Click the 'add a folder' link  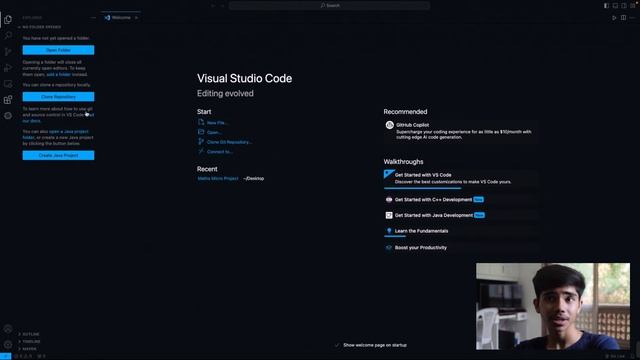pos(58,74)
